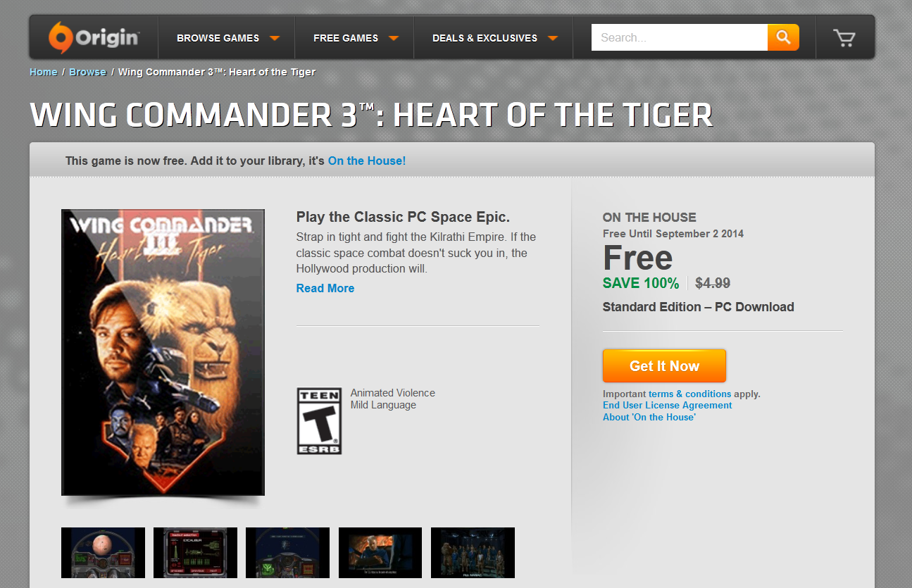Click into the Search input field
Screen dimensions: 912x588
coord(680,37)
